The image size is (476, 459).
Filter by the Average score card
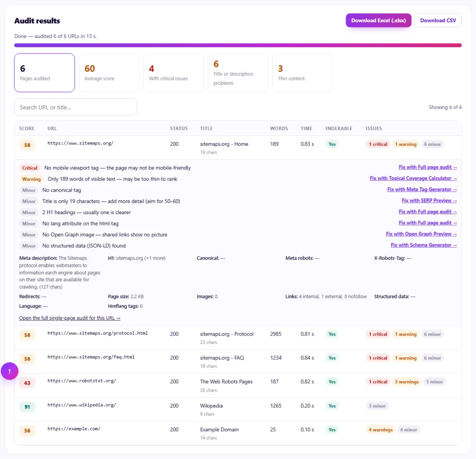109,73
